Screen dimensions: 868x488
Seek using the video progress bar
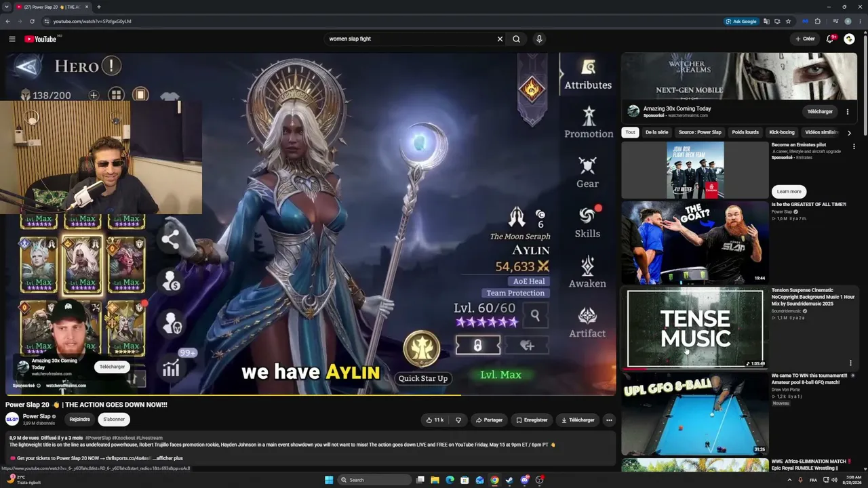311,394
